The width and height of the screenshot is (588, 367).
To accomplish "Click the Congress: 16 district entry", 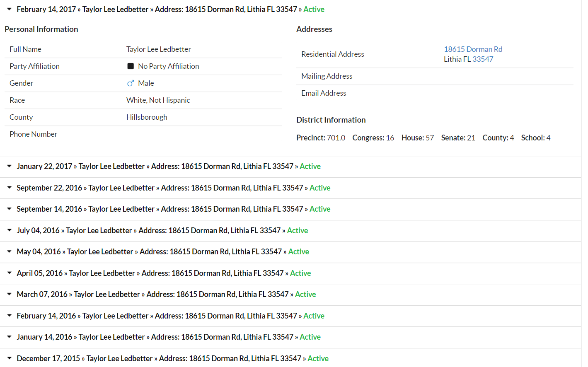I will [x=373, y=138].
